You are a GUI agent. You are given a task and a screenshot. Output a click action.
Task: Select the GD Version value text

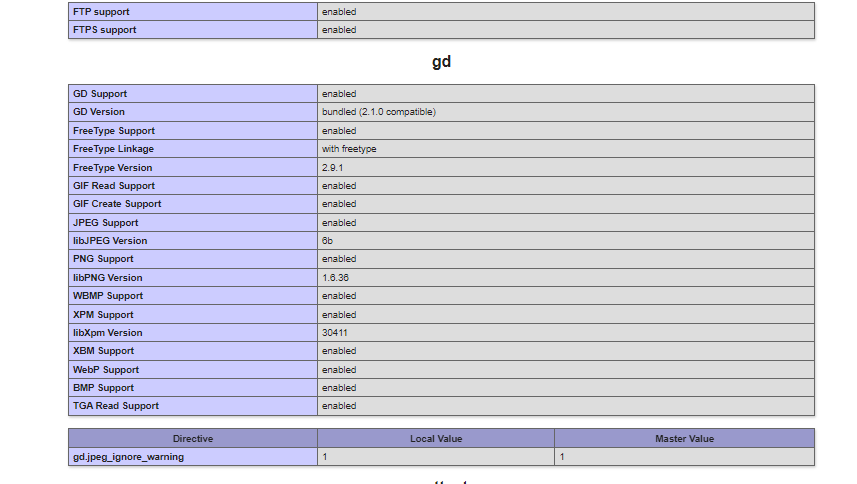point(379,111)
